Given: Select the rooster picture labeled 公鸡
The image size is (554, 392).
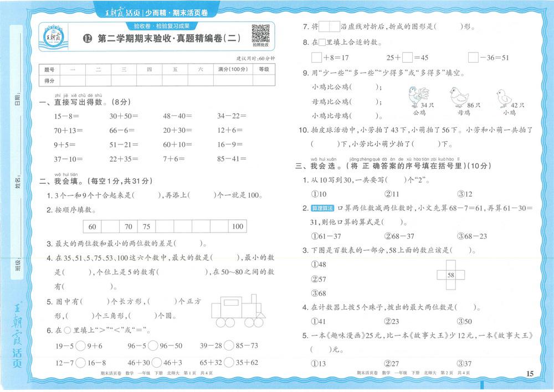Looking at the screenshot, I should coord(419,97).
